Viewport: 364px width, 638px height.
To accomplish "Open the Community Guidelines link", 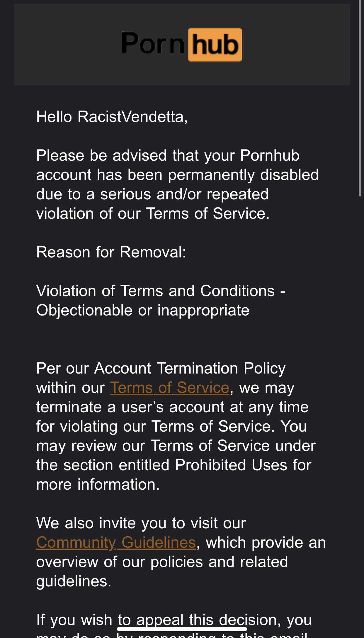I will 116,542.
